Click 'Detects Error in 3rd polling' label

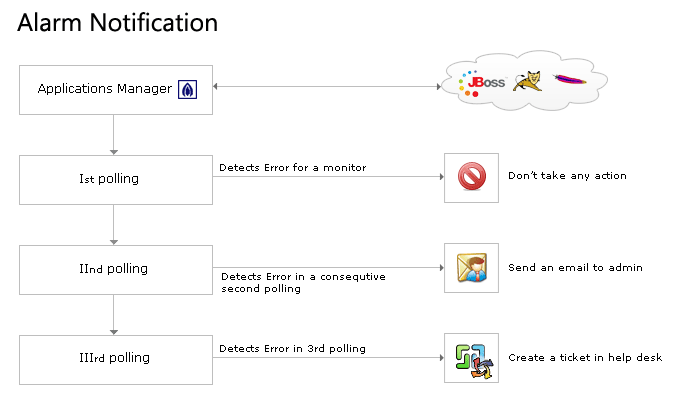(x=292, y=349)
